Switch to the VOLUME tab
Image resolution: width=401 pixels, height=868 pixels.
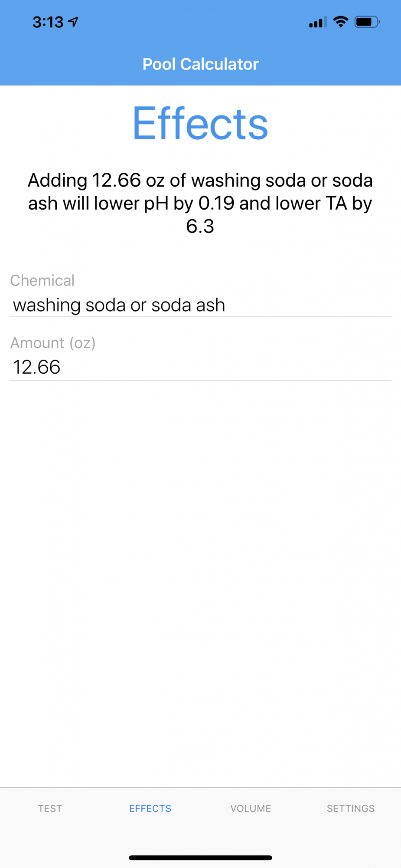(x=251, y=808)
